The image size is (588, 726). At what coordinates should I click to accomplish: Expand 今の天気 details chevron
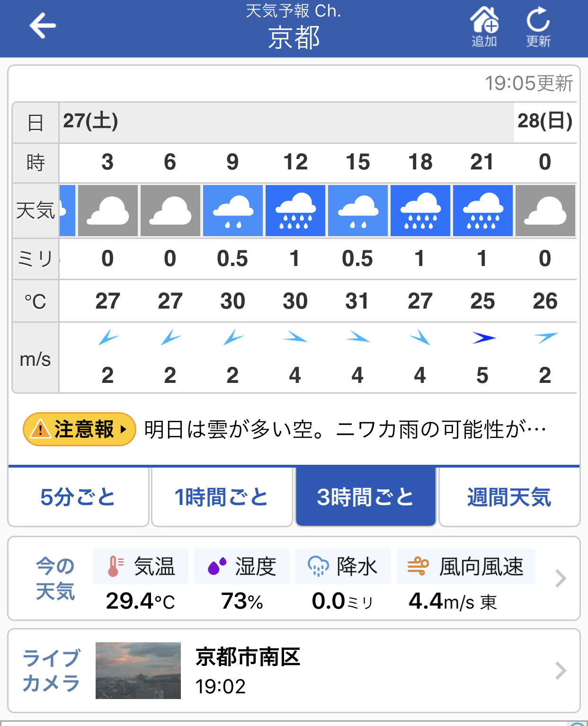pyautogui.click(x=561, y=578)
